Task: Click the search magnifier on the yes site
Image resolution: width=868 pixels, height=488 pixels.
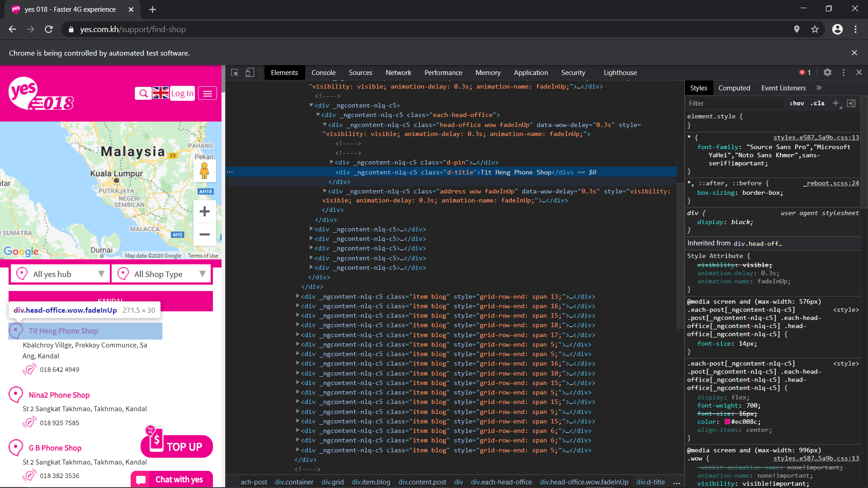Action: [143, 93]
